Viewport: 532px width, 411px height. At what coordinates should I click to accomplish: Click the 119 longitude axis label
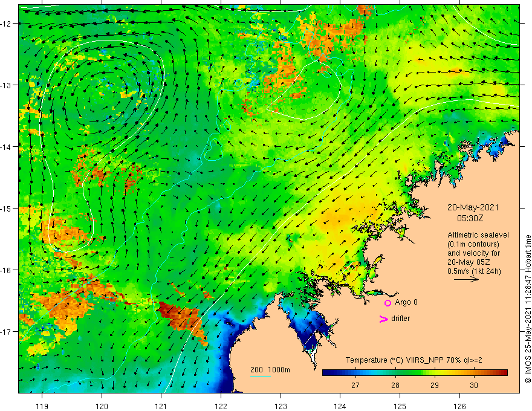pyautogui.click(x=42, y=406)
